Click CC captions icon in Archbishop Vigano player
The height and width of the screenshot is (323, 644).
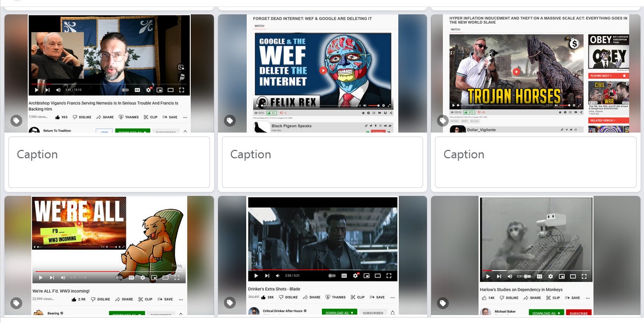(x=137, y=90)
